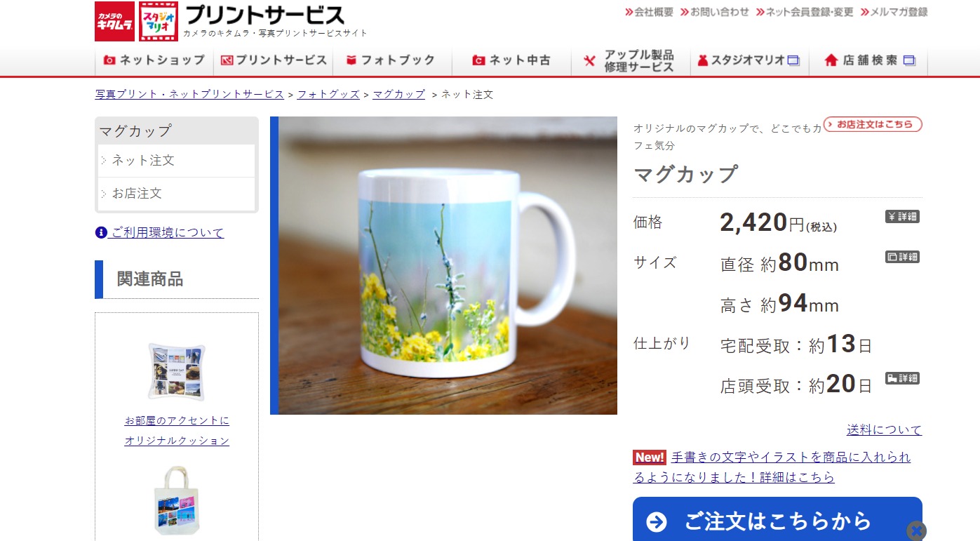Select ネット注文 in the マグカップ sidebar
Image resolution: width=980 pixels, height=541 pixels.
click(x=143, y=161)
